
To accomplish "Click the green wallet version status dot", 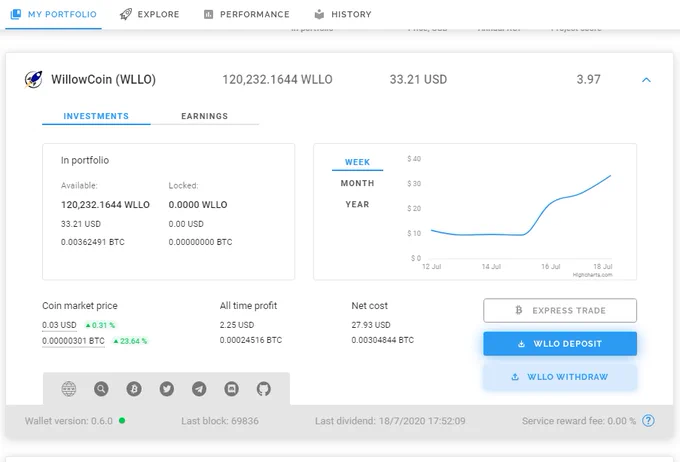I will click(122, 420).
